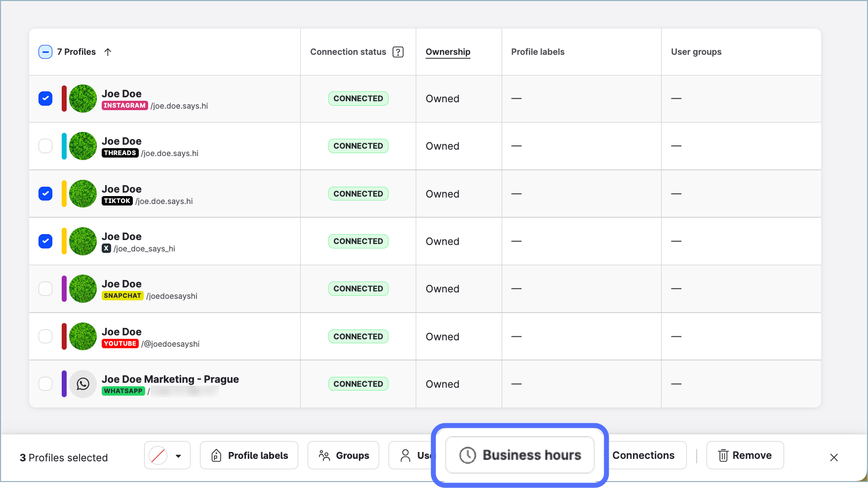Open Connections for selected profiles
This screenshot has height=488, width=868.
pos(643,455)
